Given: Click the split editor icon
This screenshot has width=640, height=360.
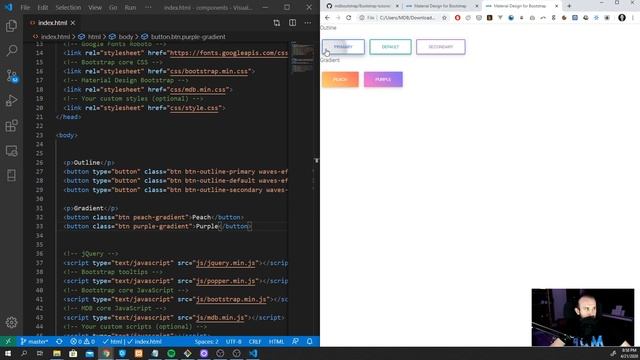Looking at the screenshot, I should tap(293, 23).
